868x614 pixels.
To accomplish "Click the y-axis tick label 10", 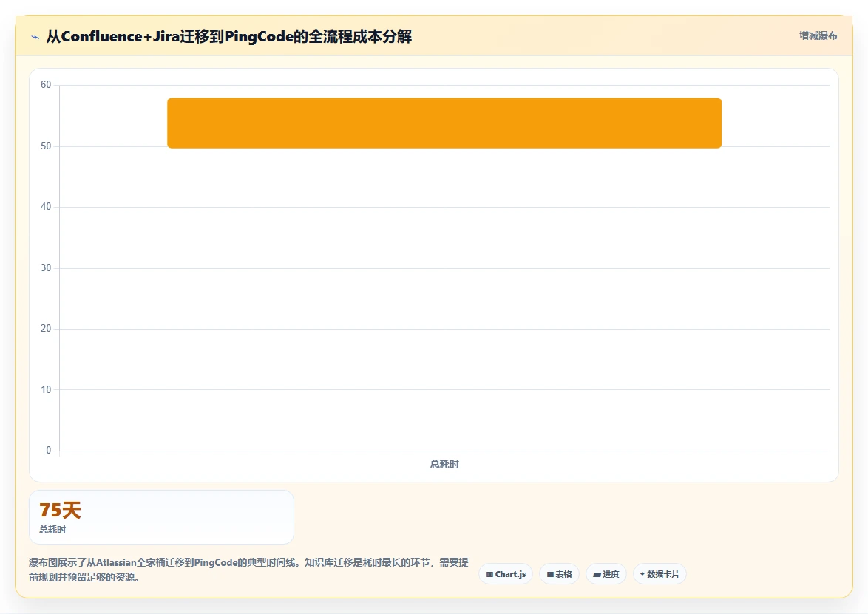I will (46, 389).
